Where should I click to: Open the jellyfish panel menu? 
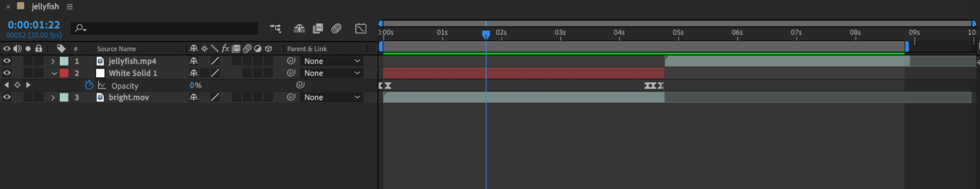pyautogui.click(x=70, y=7)
